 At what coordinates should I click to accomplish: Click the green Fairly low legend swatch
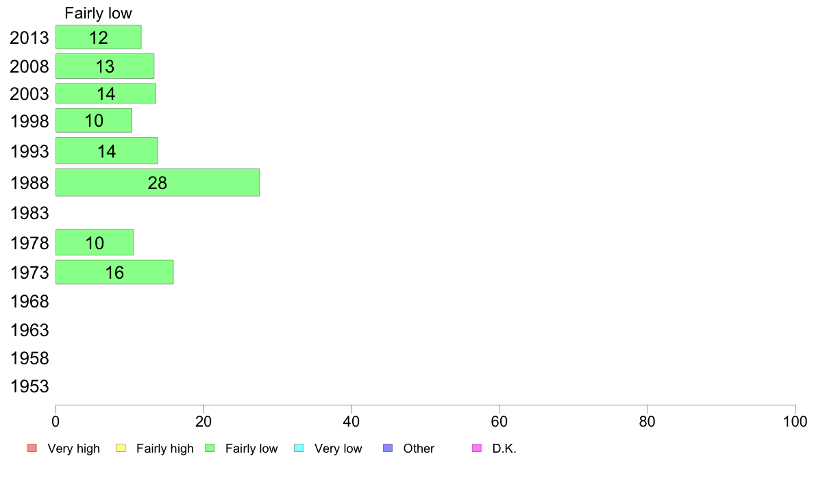(210, 448)
